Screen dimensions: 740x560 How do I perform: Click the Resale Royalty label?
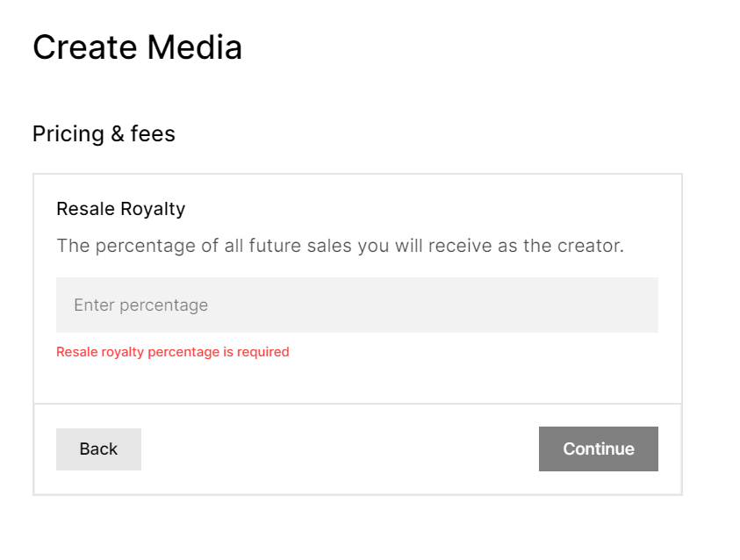click(x=120, y=209)
